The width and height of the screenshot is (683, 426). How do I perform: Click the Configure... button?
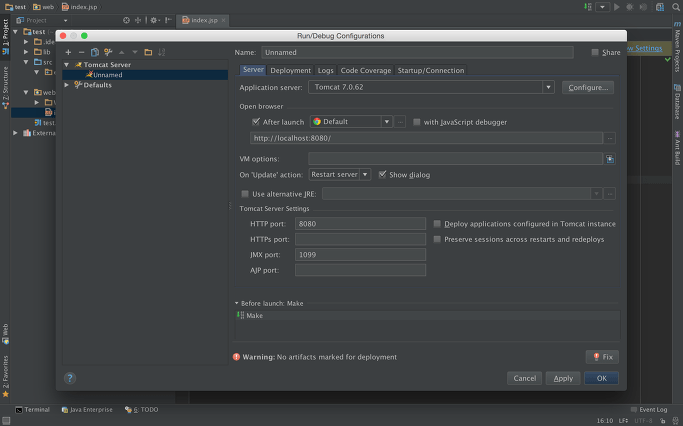click(x=587, y=87)
